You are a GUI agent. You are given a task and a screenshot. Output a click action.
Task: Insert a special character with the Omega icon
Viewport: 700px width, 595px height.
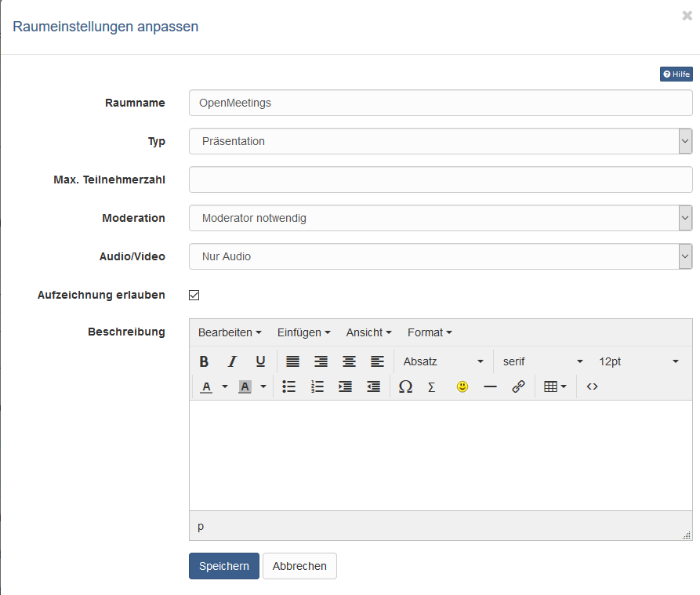405,386
